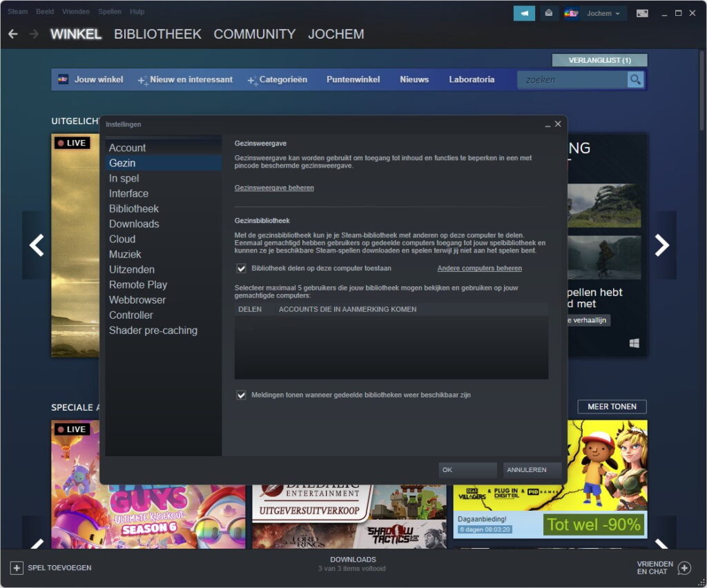Viewport: 707px width, 588px height.
Task: Click the Gezinsweergave beheren link
Action: click(x=274, y=188)
